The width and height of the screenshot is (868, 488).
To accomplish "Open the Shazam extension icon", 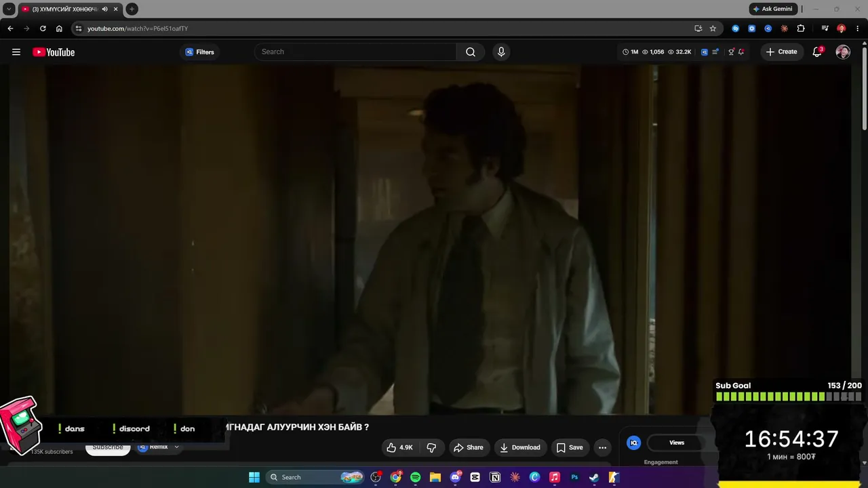I will pyautogui.click(x=736, y=28).
